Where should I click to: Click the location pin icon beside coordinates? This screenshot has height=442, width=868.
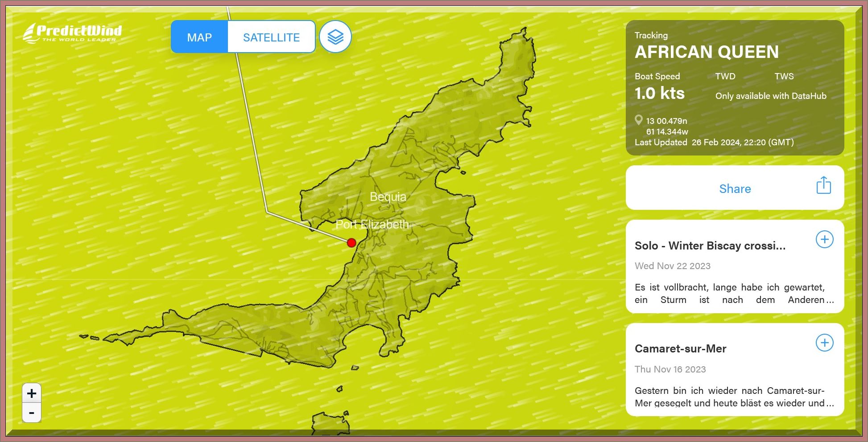639,120
